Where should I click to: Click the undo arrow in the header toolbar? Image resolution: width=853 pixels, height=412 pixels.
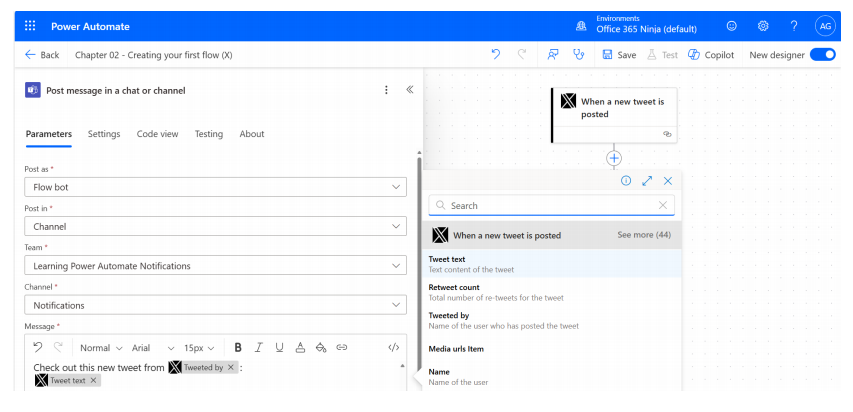tap(496, 54)
